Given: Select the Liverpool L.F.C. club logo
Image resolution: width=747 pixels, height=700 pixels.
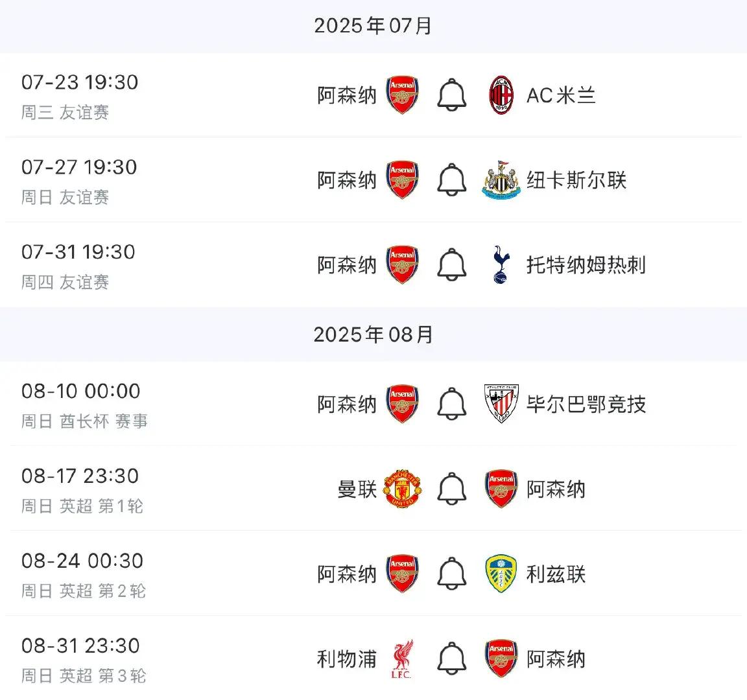Looking at the screenshot, I should 402,659.
